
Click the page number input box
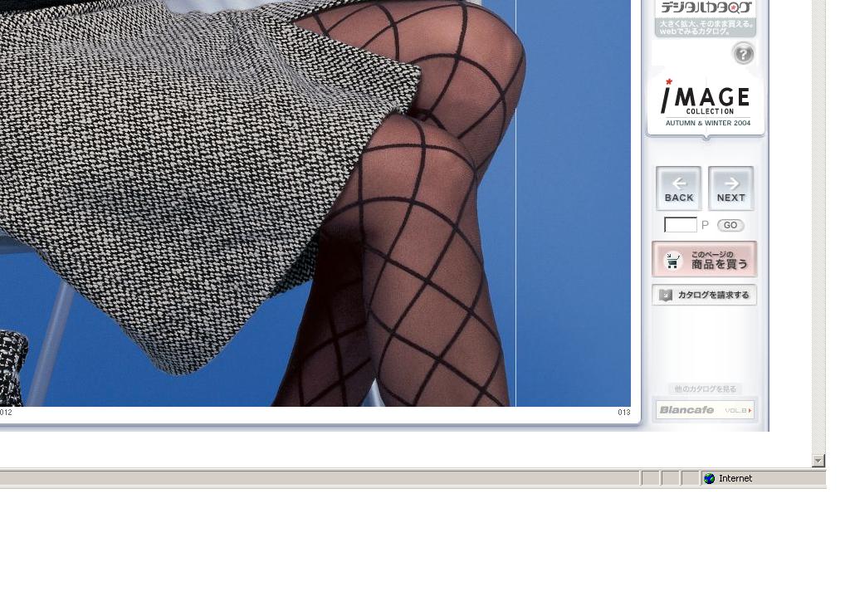(681, 225)
